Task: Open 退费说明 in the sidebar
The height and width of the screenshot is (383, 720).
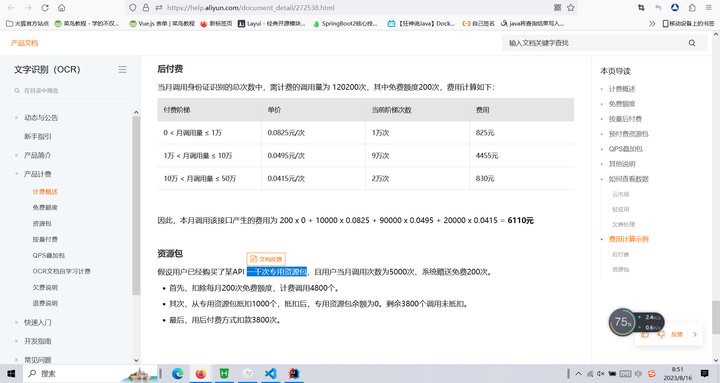Action: (x=45, y=303)
